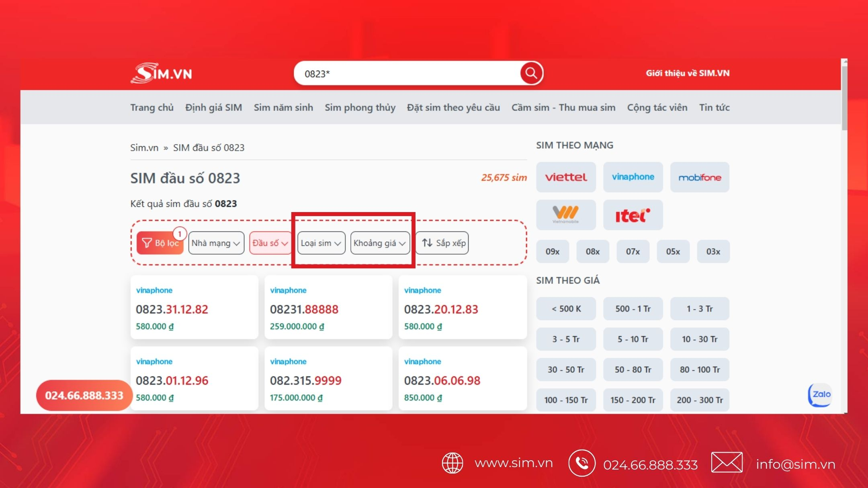Open Sim phong thủy menu
Viewport: 868px width, 488px height.
coord(360,108)
